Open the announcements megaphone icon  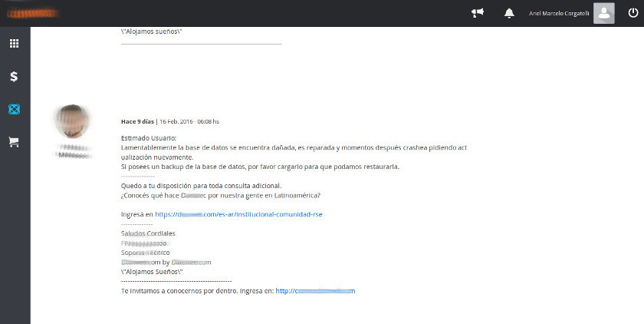click(x=478, y=13)
